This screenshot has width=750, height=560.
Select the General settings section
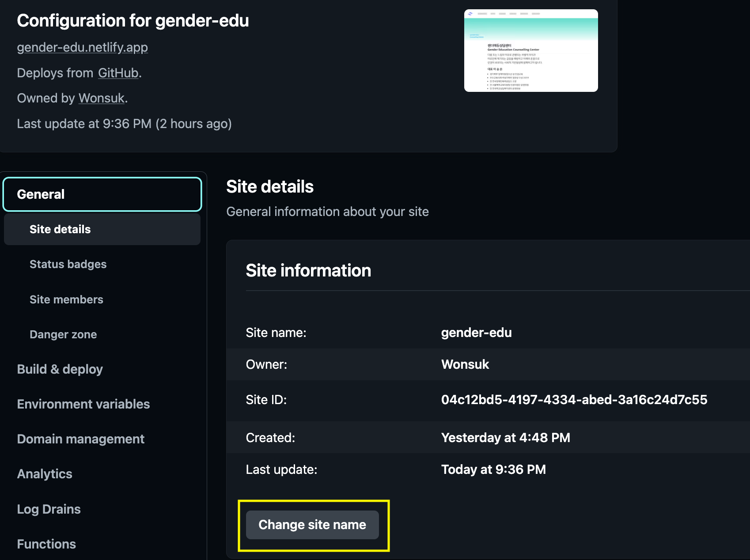click(x=102, y=194)
